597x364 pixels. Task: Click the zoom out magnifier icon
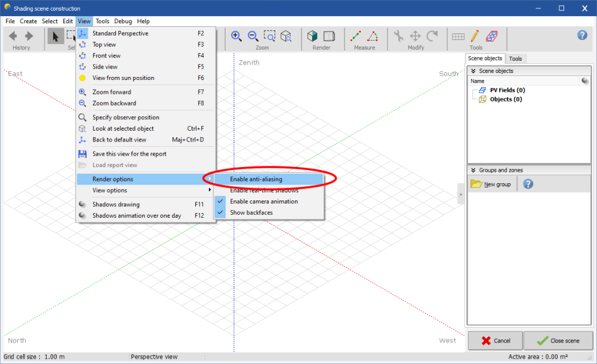tap(253, 36)
